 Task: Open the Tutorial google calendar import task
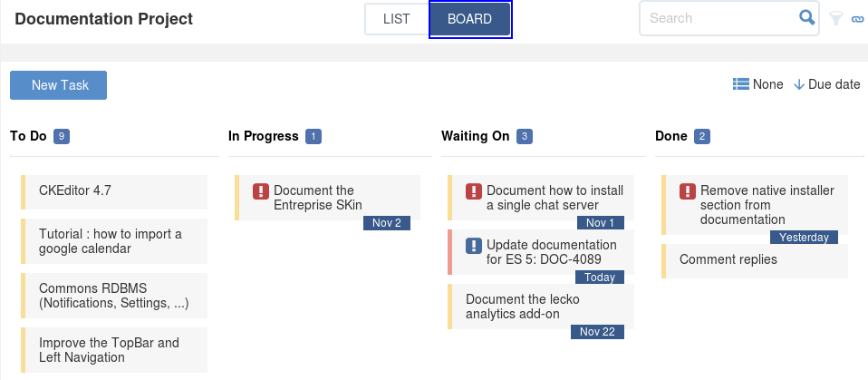point(111,241)
